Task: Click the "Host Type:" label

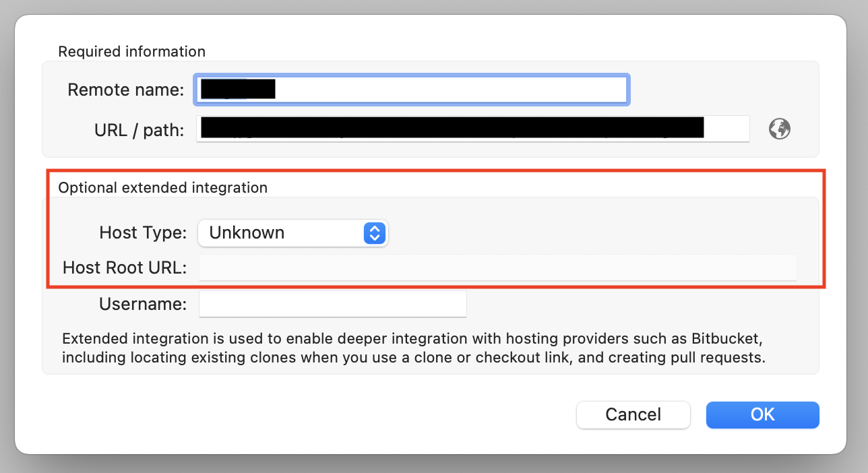Action: pos(142,233)
